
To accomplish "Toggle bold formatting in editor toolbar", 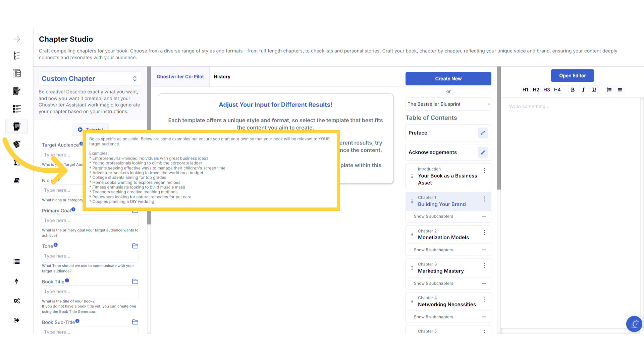I will 573,90.
